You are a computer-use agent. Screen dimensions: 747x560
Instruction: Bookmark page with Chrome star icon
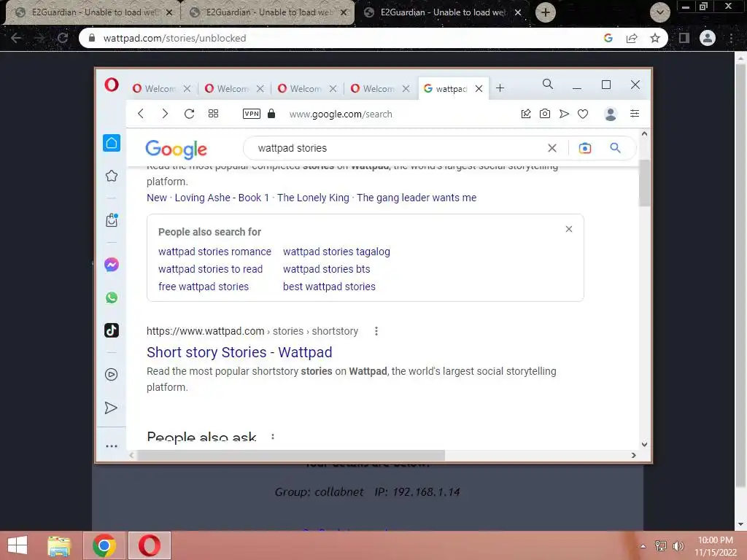(655, 38)
